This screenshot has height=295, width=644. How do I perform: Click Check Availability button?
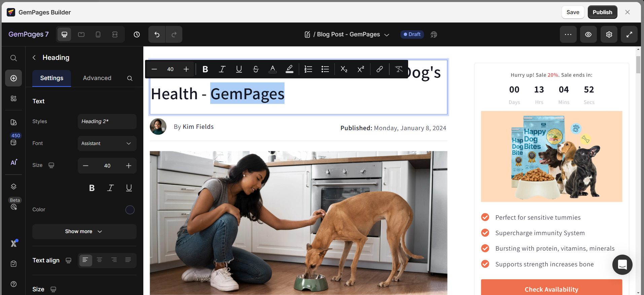tap(551, 288)
